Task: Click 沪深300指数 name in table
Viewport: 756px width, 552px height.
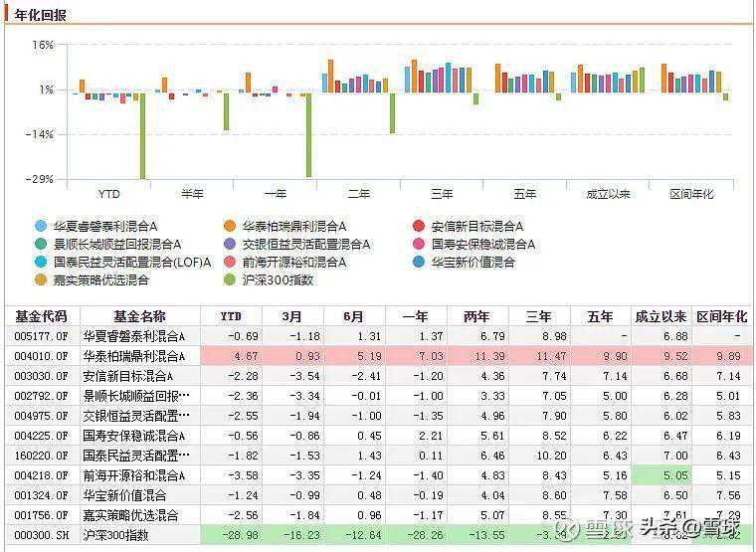Action: (x=115, y=535)
